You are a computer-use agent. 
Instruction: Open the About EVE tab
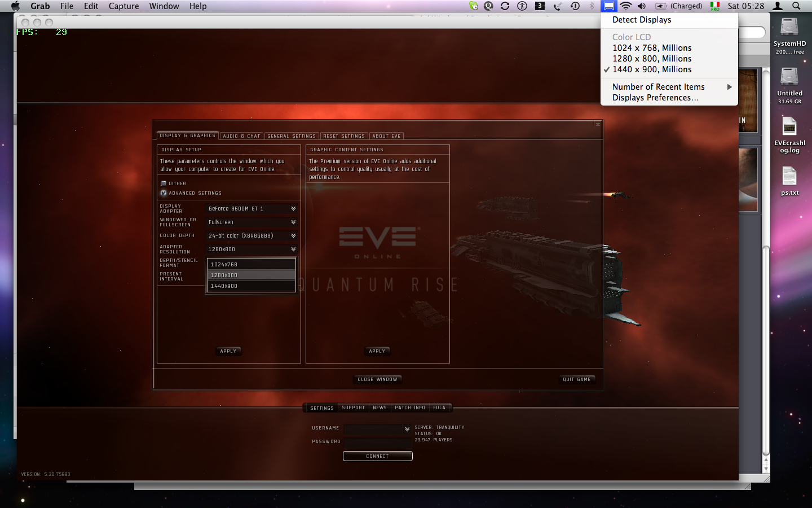[x=386, y=136]
